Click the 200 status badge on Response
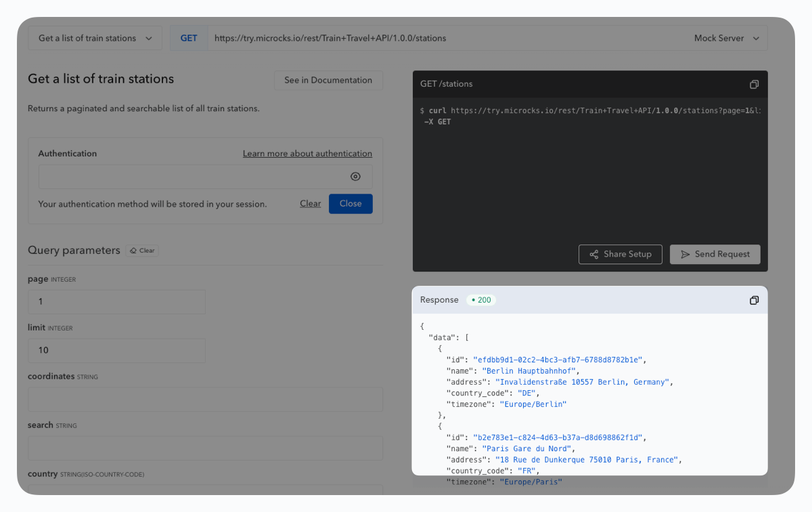 click(480, 299)
